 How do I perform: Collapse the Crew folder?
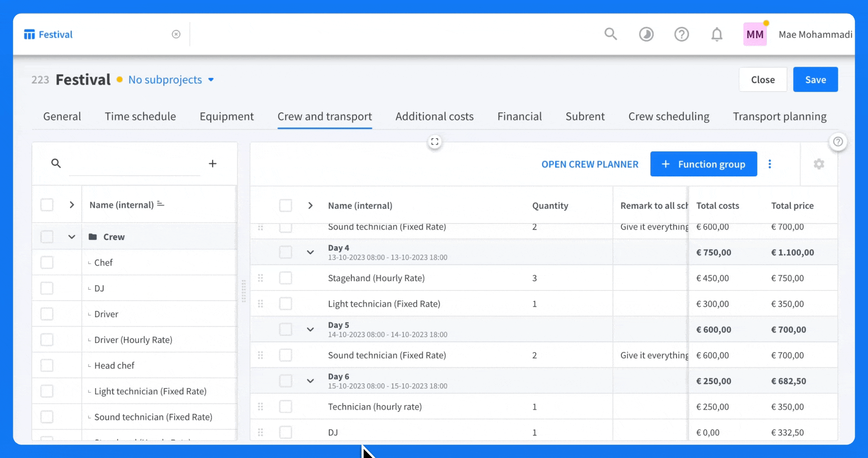coord(72,237)
